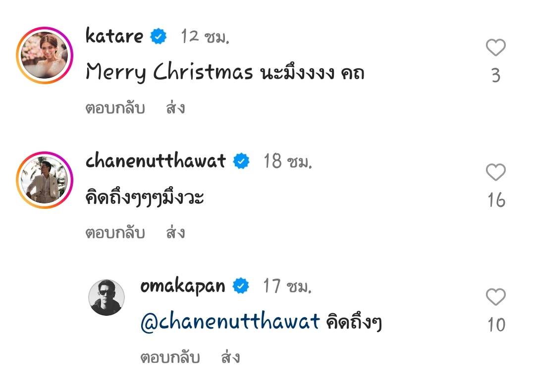Reply to chanenutthawat's comment via ตอบกลับ
Image resolution: width=535 pixels, height=392 pixels.
[115, 233]
